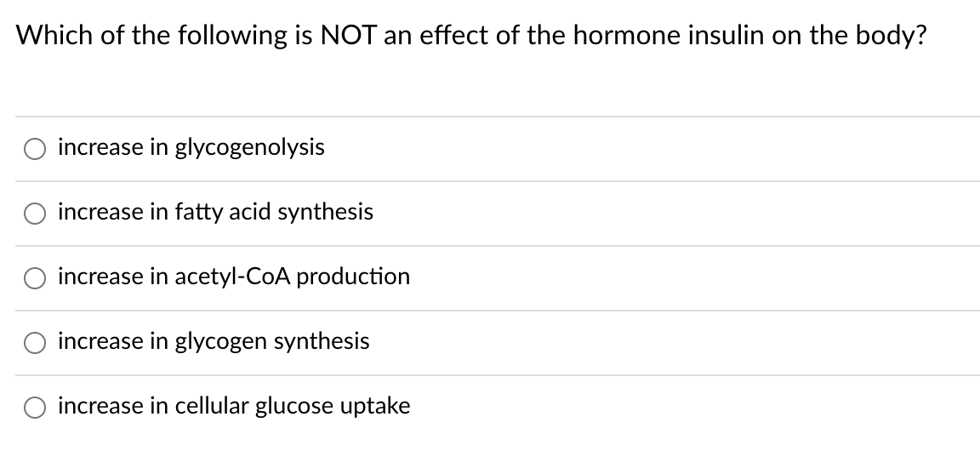
Task: Click the 'increase in glycogenolysis' answer label
Action: pos(191,147)
